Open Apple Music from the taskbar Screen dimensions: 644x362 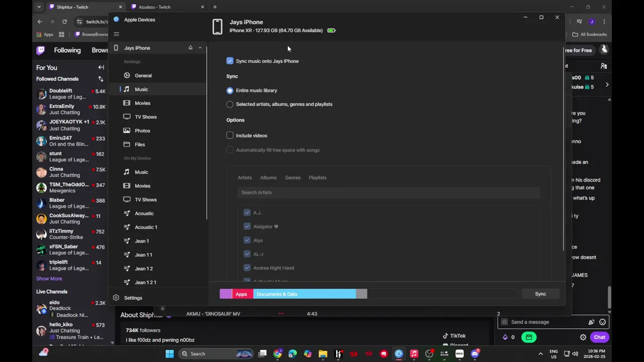coord(414,354)
